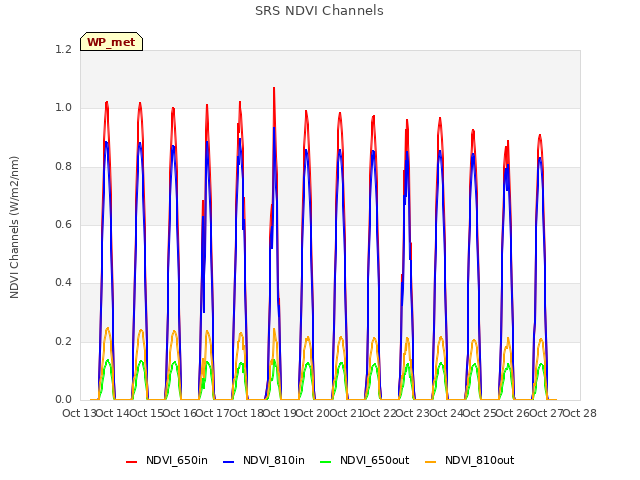Click the 0.0 y-axis tick label
Image resolution: width=640 pixels, height=480 pixels.
pyautogui.click(x=63, y=400)
